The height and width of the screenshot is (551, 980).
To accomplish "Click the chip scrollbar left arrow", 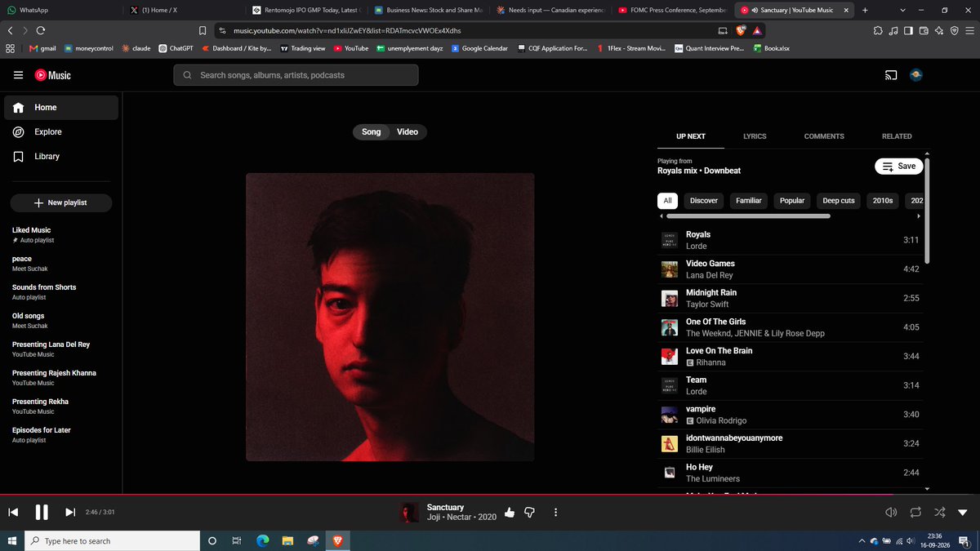I will 661,216.
